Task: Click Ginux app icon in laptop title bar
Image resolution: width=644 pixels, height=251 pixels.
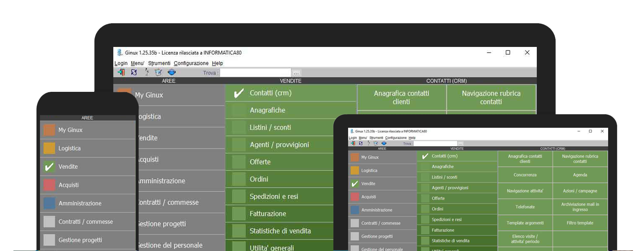Action: 120,53
